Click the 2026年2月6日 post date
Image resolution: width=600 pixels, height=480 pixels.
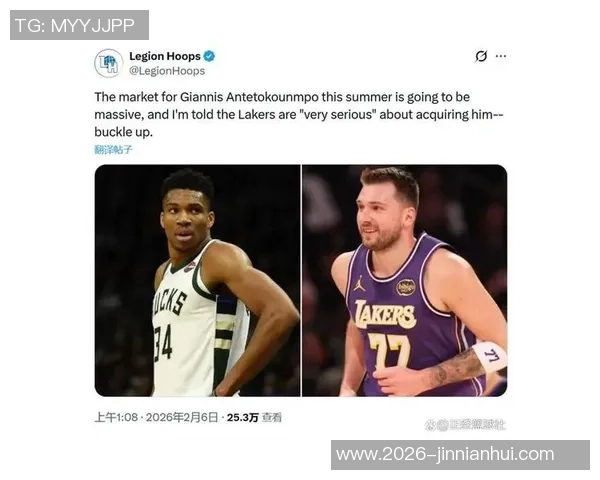(x=182, y=417)
